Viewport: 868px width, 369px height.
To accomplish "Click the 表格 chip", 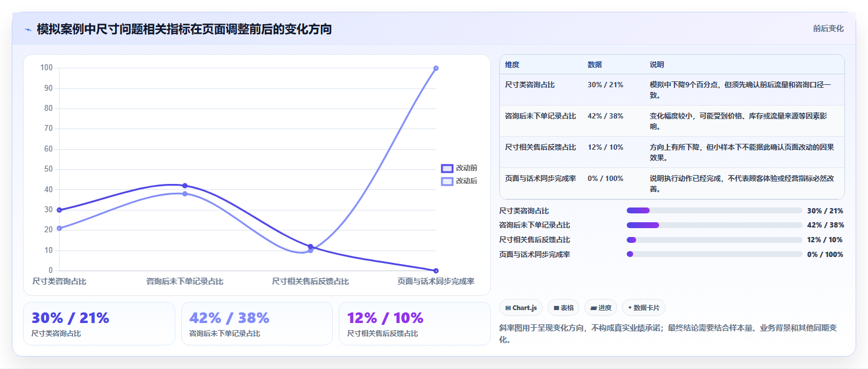I will point(564,308).
